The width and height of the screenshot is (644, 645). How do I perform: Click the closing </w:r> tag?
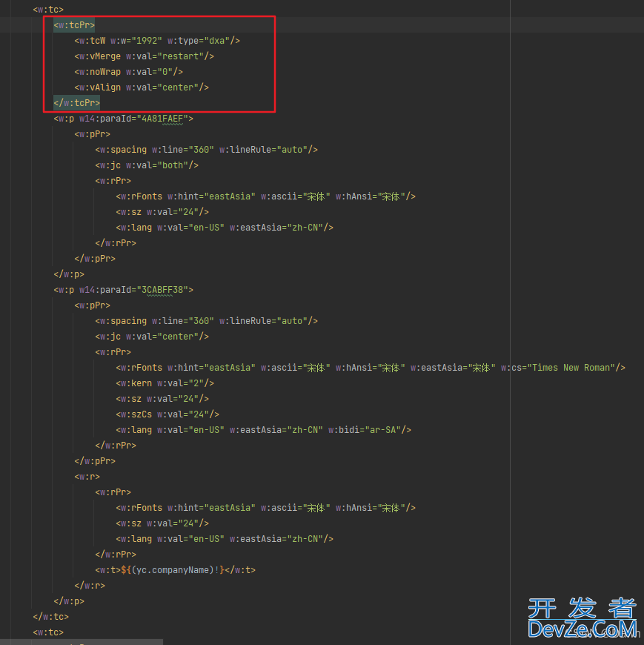tap(90, 586)
